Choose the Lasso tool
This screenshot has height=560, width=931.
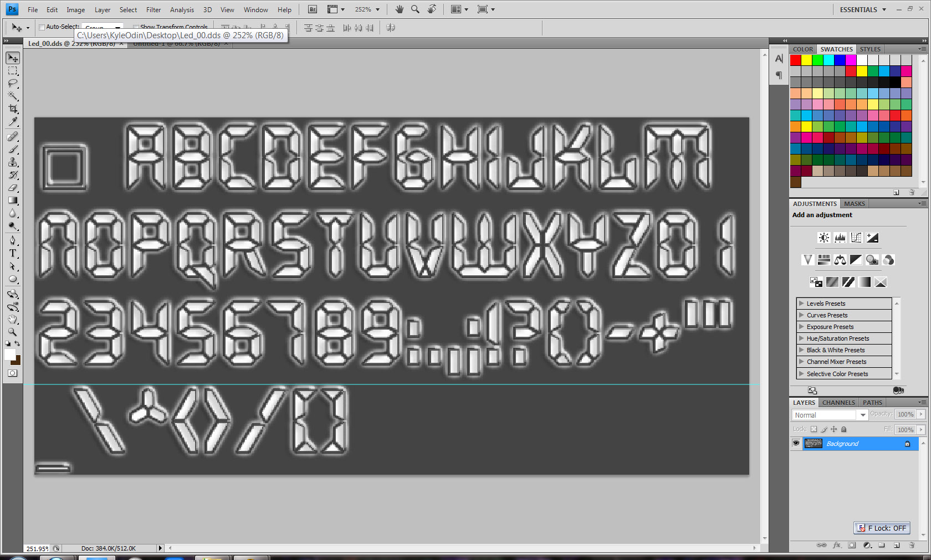(13, 84)
